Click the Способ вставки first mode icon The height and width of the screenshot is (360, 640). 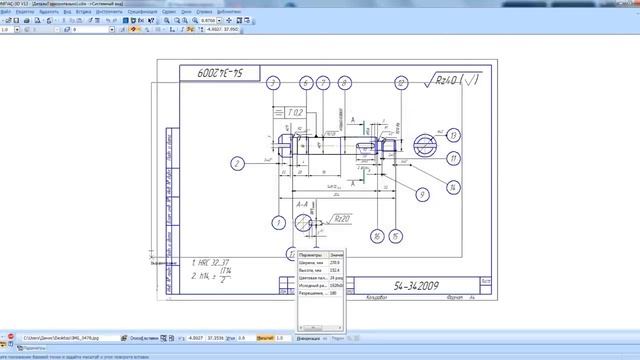(x=163, y=338)
